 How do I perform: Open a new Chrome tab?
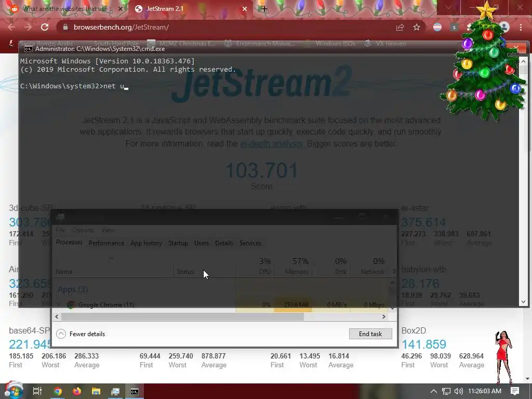pyautogui.click(x=264, y=9)
